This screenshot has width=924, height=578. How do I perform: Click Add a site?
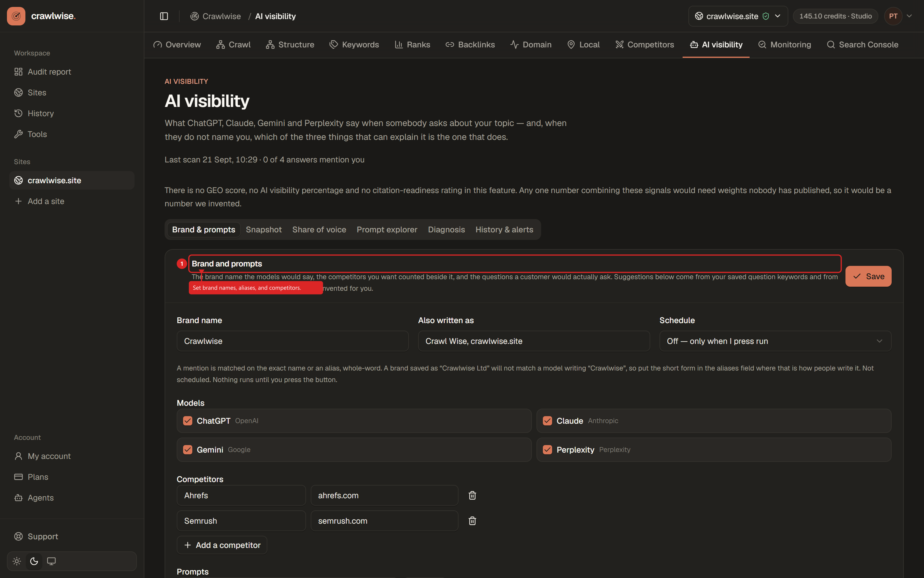[x=72, y=201]
